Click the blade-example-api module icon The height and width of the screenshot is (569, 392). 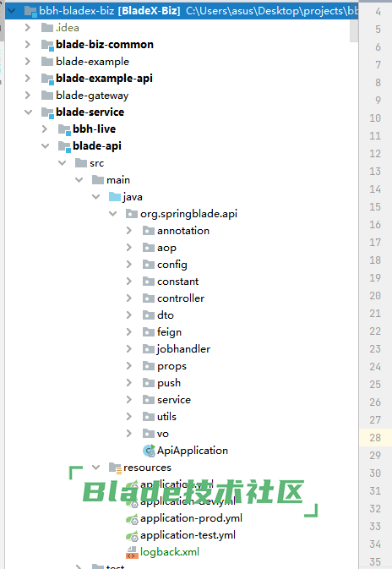click(x=47, y=79)
